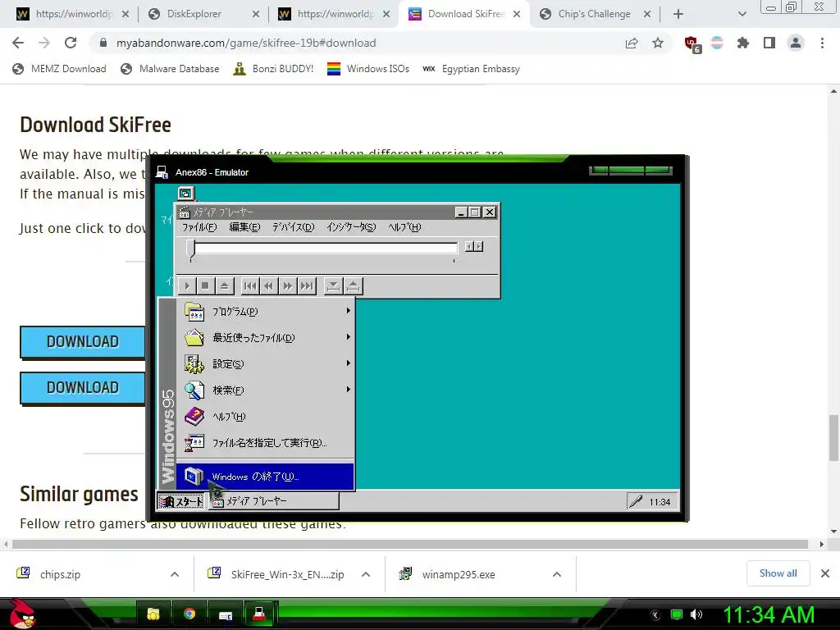Bookmark this page with star icon
Viewport: 840px width, 630px height.
(x=658, y=43)
